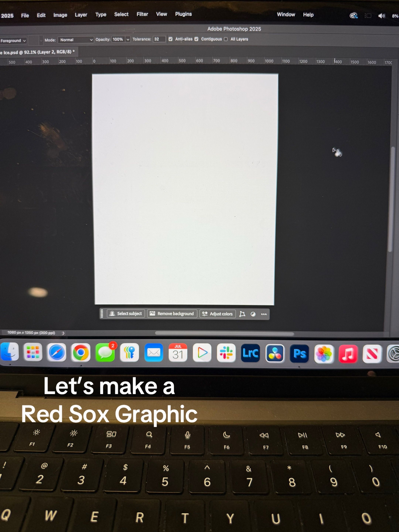Click the Select subject button
The width and height of the screenshot is (399, 532).
126,313
